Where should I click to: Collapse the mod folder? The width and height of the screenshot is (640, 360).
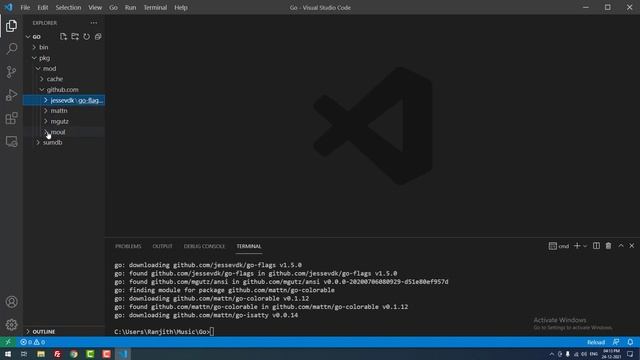pos(63,69)
